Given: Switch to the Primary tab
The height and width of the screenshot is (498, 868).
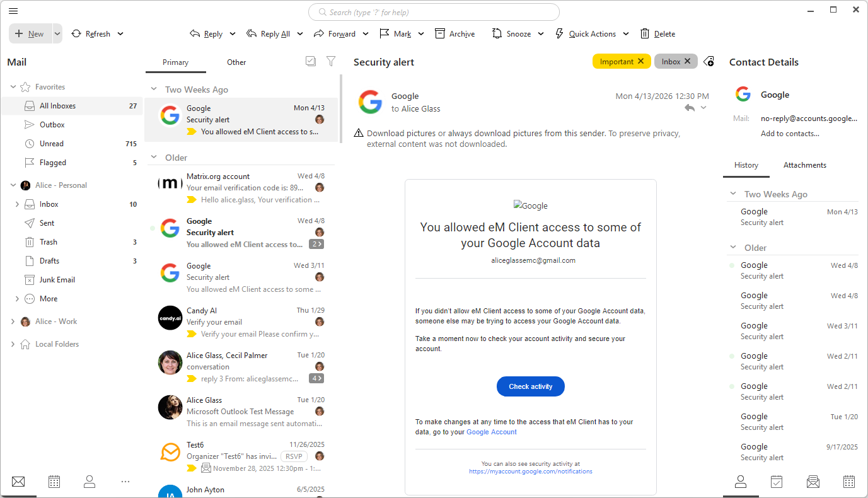Looking at the screenshot, I should click(175, 62).
